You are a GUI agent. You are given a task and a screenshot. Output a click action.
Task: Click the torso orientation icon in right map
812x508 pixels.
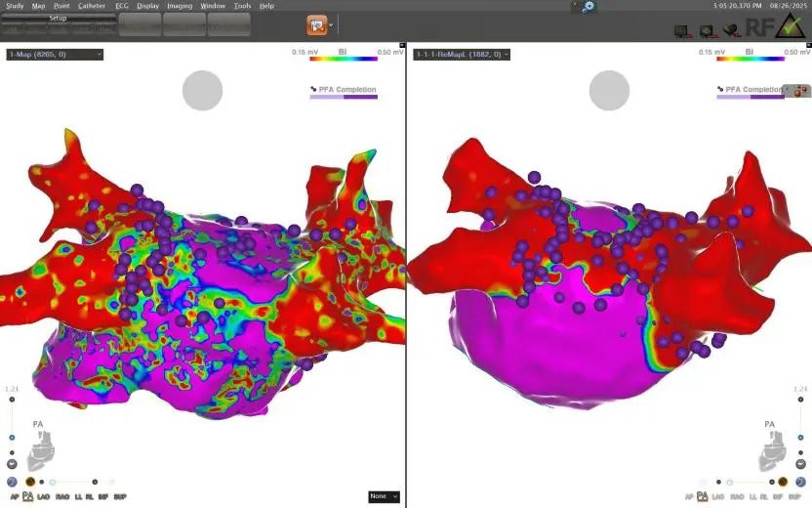(775, 454)
